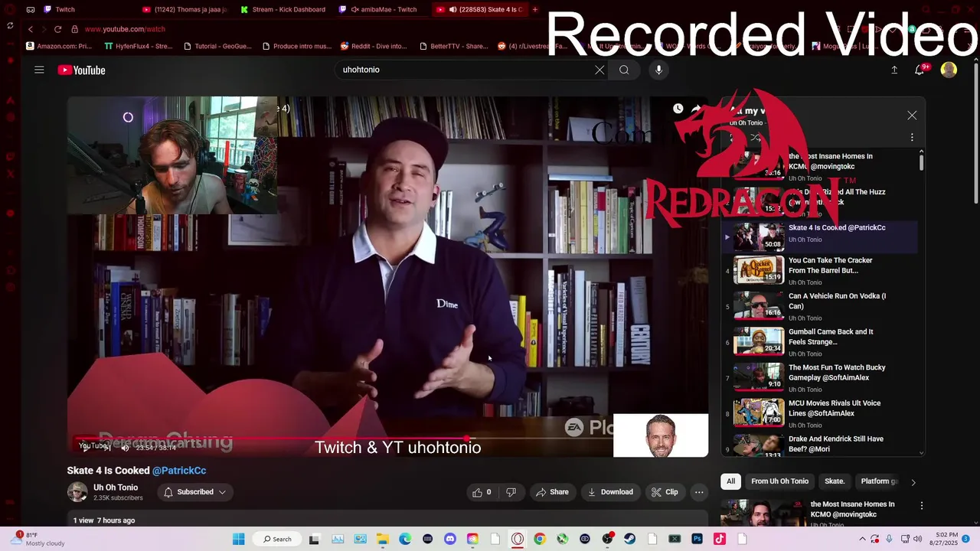The image size is (980, 551).
Task: Switch to 'amibaMae - Twitch' tab
Action: coord(384,10)
